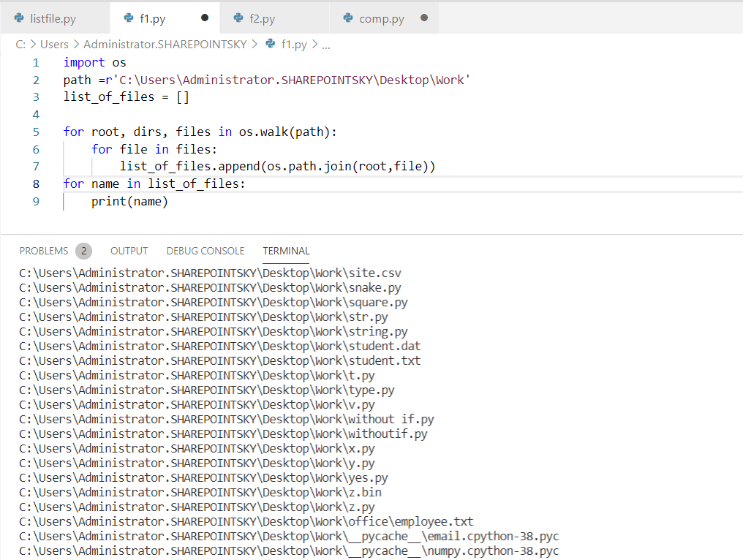Click the problems count badge 2

84,251
